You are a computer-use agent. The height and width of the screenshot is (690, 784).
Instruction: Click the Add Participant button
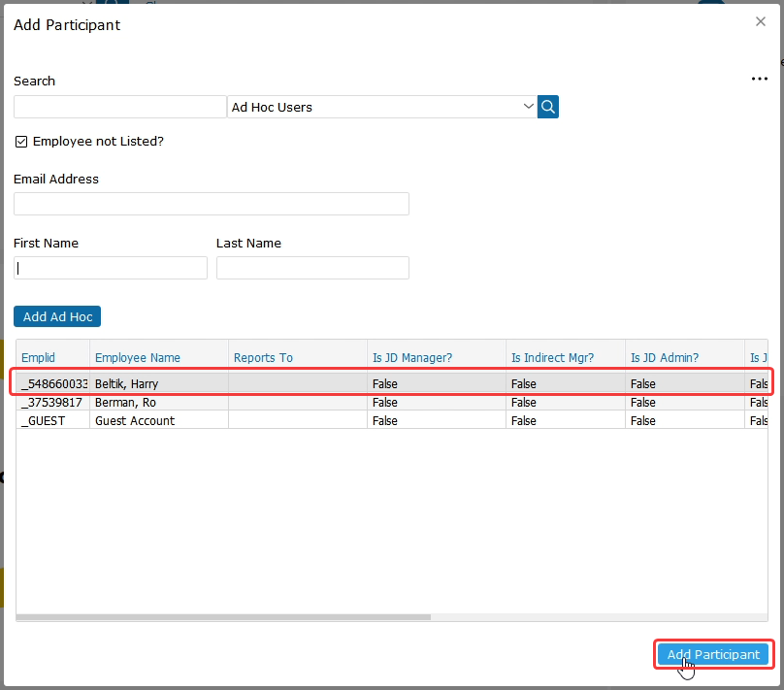tap(713, 655)
